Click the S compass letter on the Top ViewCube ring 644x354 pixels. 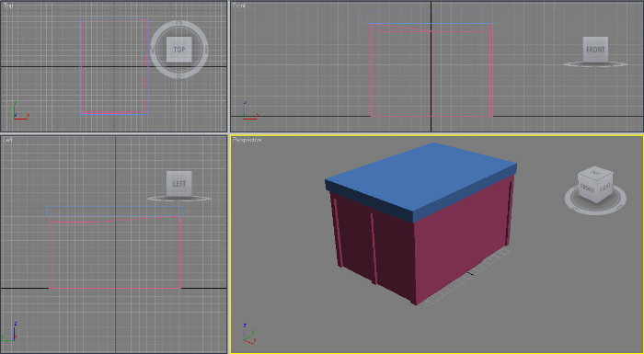point(179,77)
